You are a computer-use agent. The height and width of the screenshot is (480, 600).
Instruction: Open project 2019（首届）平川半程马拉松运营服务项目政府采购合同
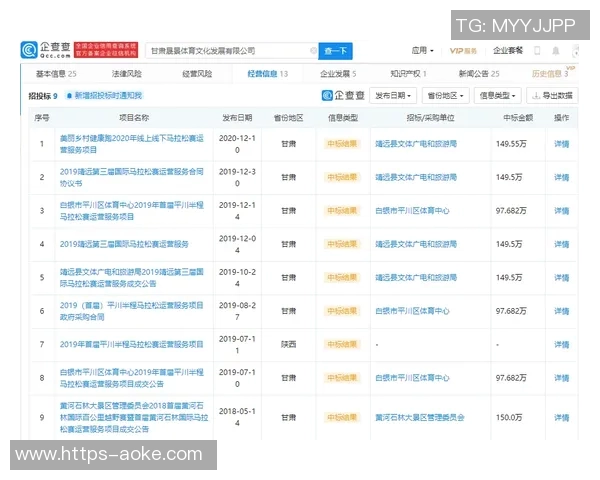132,311
